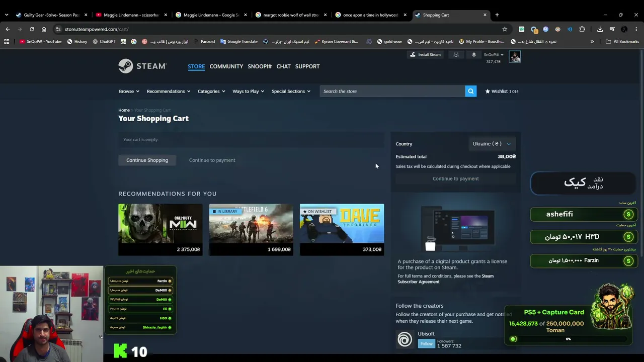Open the COMMUNITY menu item
The image size is (644, 362).
tap(226, 66)
